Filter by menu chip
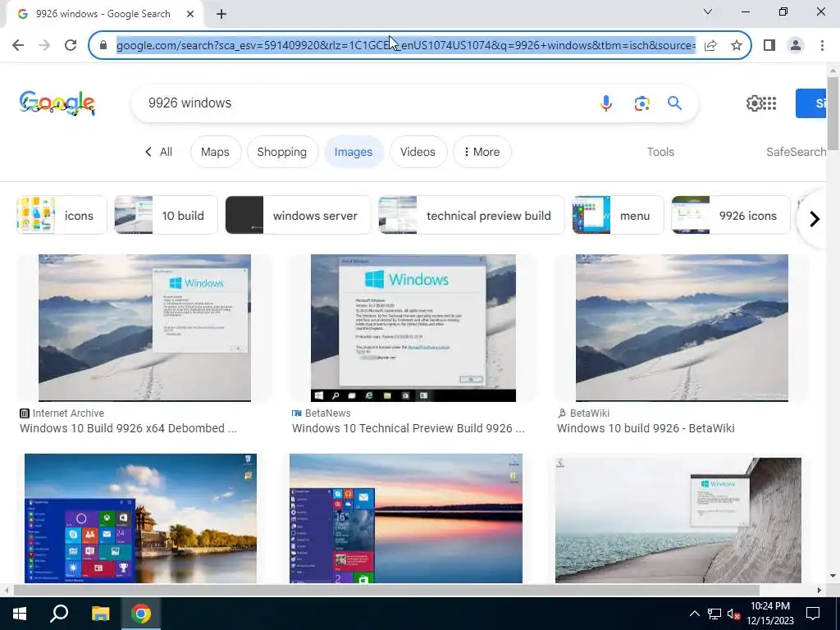This screenshot has width=840, height=630. coord(618,215)
